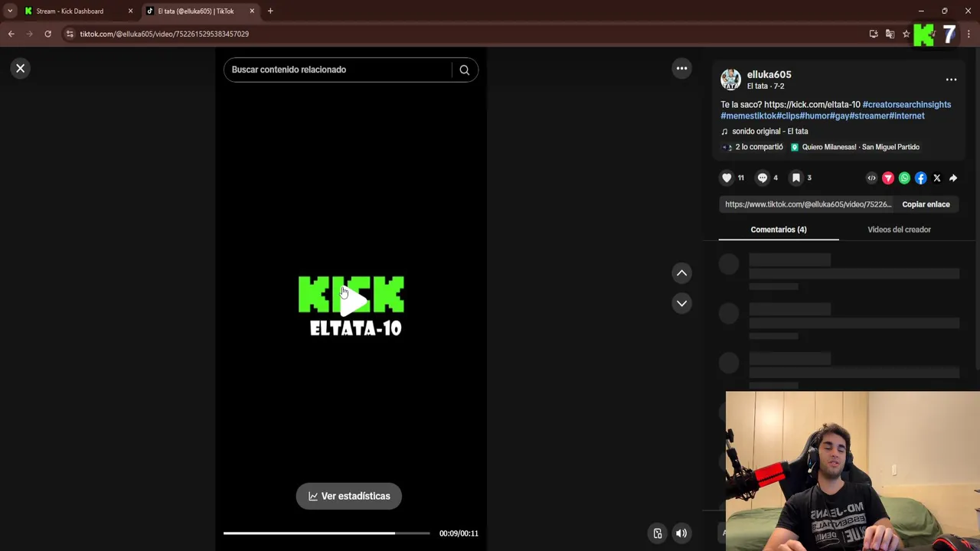Toggle auto-scroll icon near volume
Viewport: 980px width, 551px height.
pyautogui.click(x=658, y=533)
